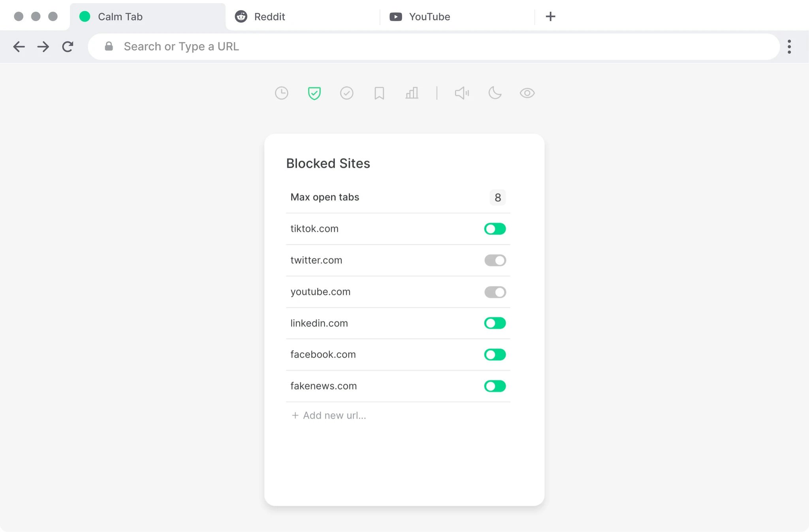Click the Blocked Sites heading
The height and width of the screenshot is (532, 809).
coord(328,163)
